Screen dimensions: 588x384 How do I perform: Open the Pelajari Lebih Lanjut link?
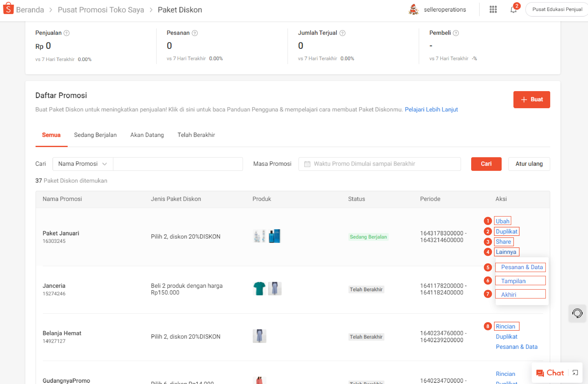[431, 110]
